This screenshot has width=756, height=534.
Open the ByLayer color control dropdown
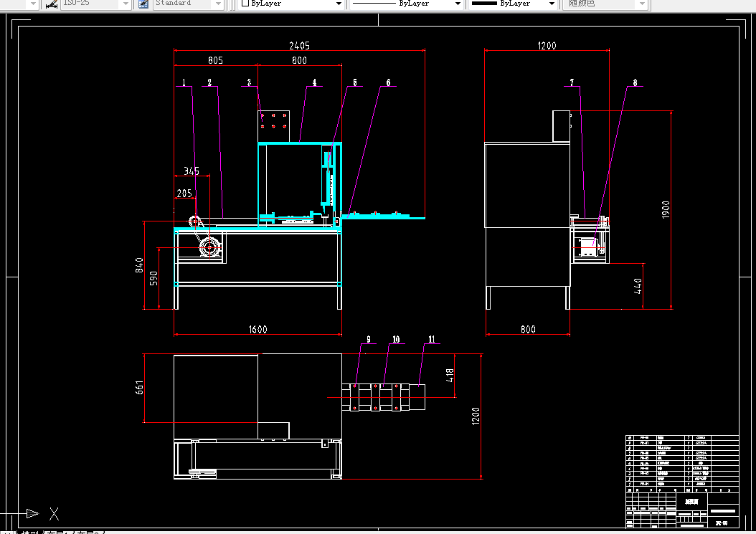click(x=339, y=4)
